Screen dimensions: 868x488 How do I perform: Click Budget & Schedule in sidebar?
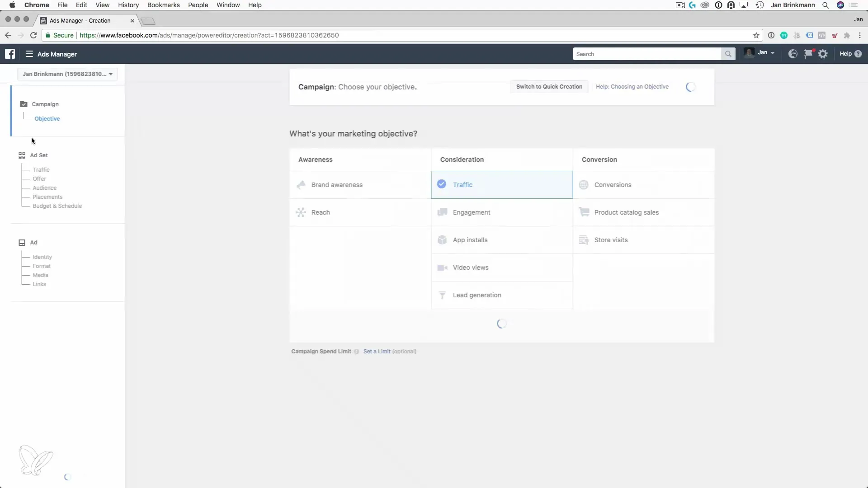tap(57, 206)
